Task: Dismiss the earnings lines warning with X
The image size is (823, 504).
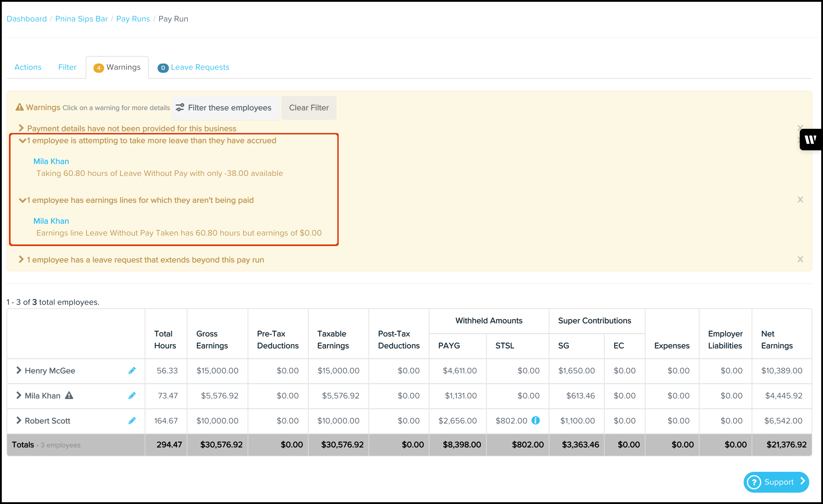Action: click(800, 200)
